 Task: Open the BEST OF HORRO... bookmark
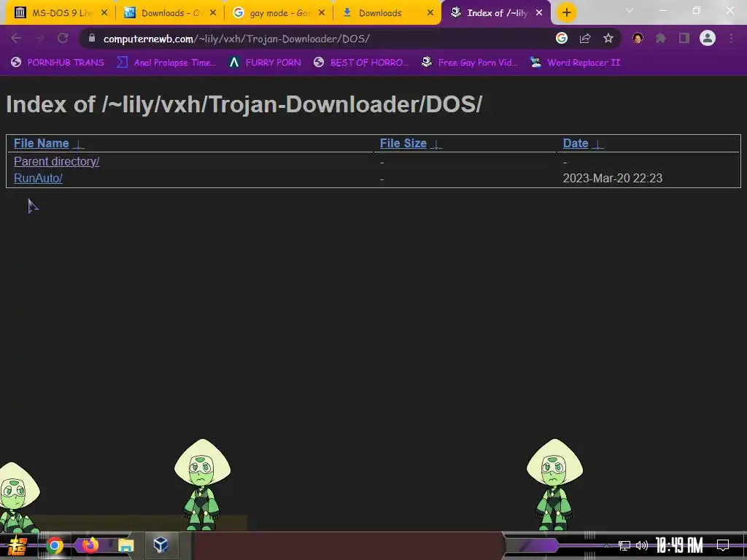(361, 63)
